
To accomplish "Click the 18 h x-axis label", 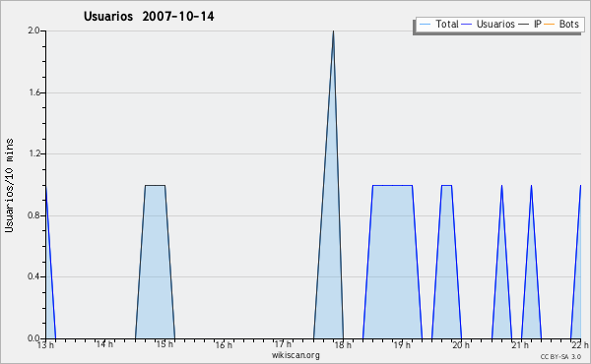I will tap(343, 344).
